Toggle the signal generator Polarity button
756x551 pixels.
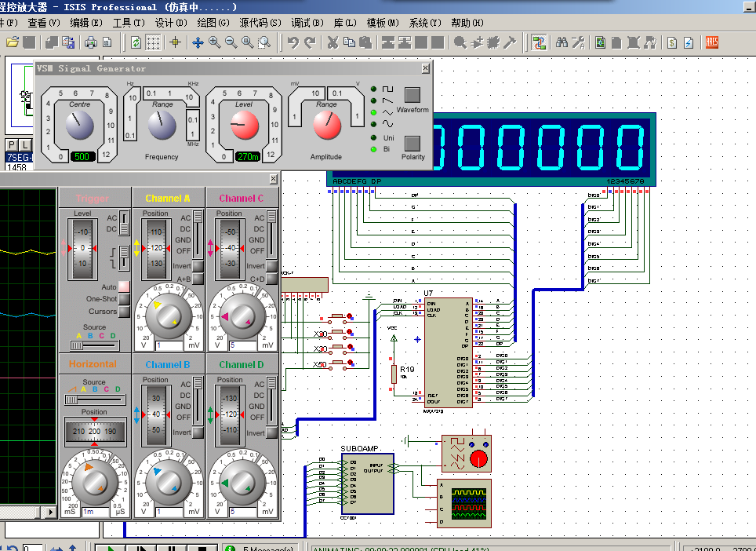(413, 144)
